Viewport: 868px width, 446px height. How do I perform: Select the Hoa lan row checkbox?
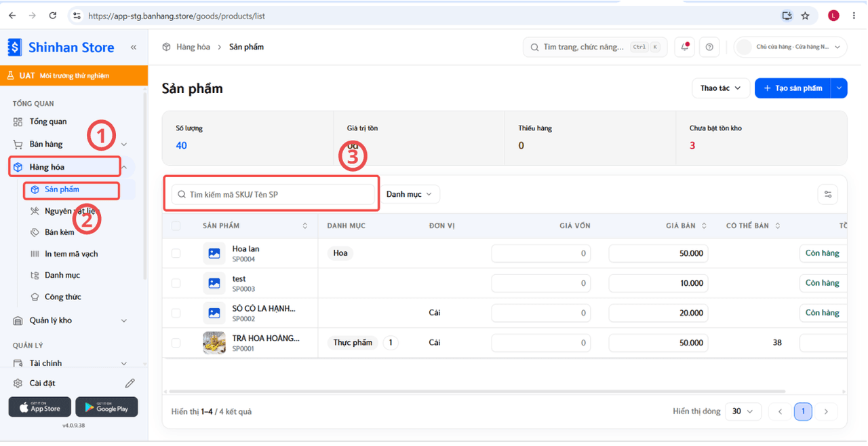point(176,253)
